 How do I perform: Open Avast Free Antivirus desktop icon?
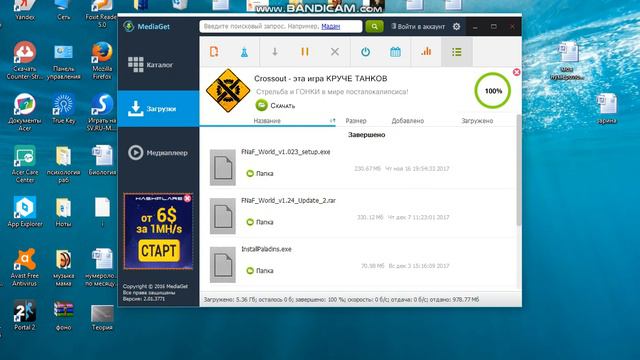(24, 267)
